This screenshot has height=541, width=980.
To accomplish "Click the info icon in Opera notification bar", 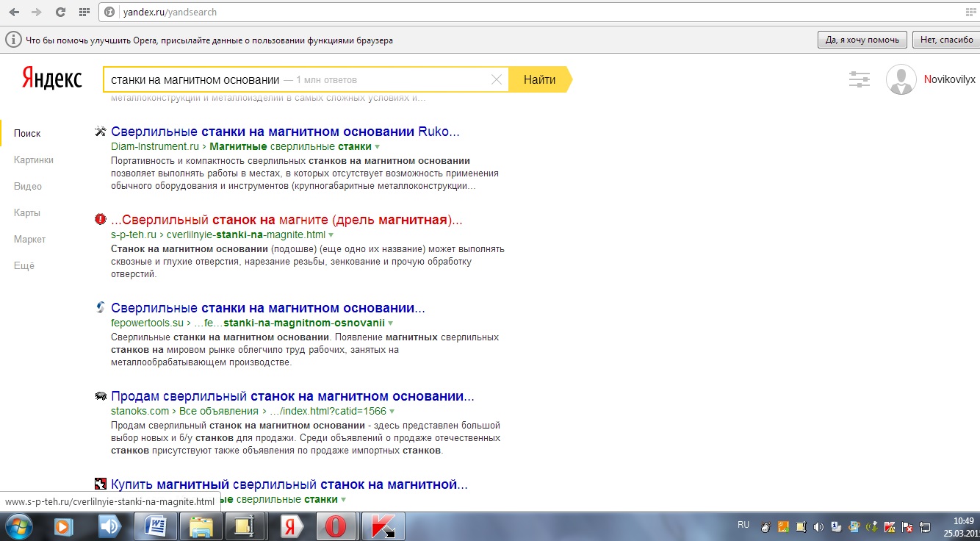I will tap(12, 40).
